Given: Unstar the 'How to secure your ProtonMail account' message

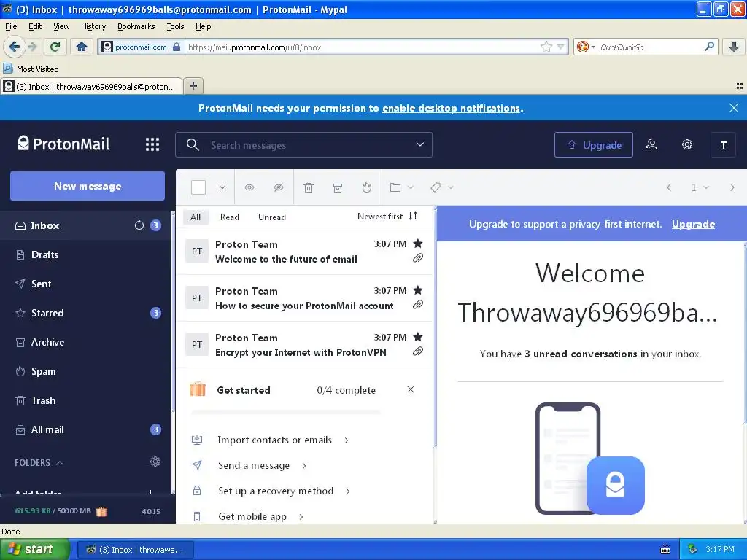Looking at the screenshot, I should [x=418, y=290].
